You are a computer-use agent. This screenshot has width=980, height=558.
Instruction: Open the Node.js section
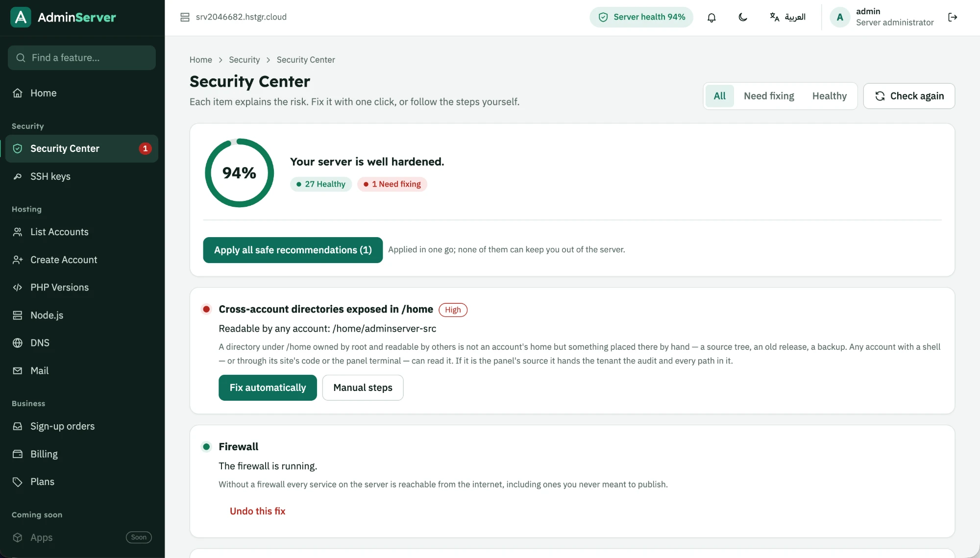(x=81, y=315)
